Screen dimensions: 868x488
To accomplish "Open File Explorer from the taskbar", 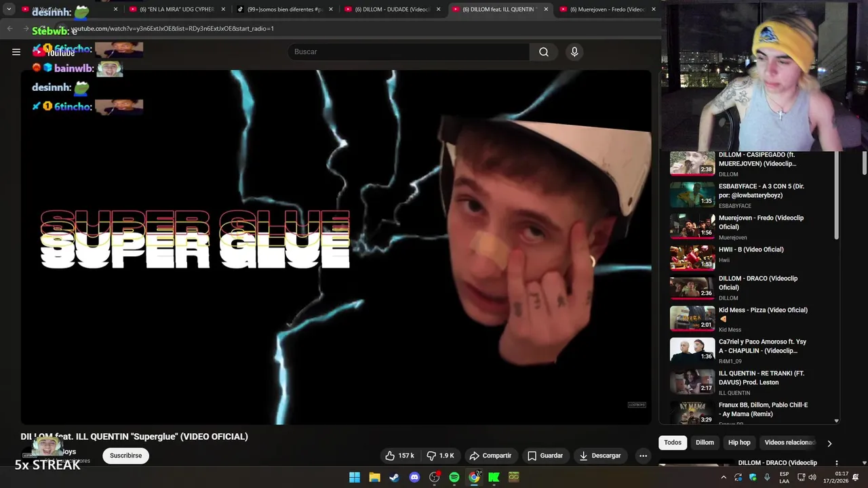I will [374, 477].
